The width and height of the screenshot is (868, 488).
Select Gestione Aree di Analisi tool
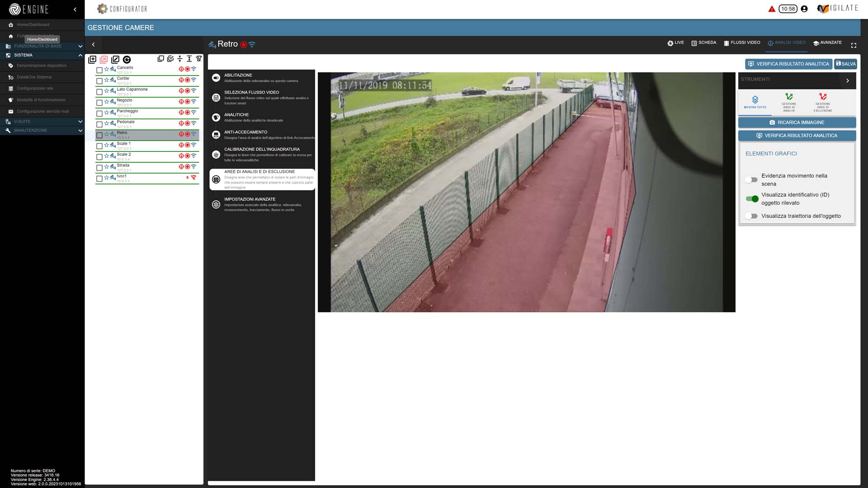click(x=789, y=102)
